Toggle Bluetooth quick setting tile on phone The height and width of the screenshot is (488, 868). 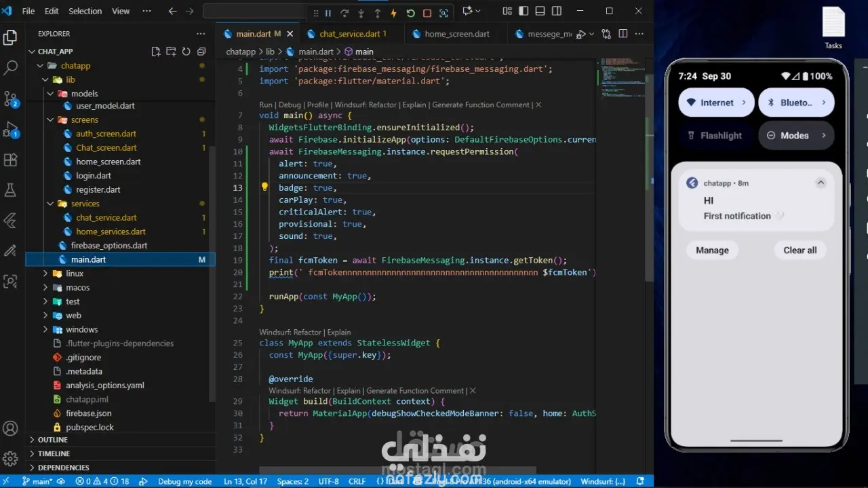point(796,102)
